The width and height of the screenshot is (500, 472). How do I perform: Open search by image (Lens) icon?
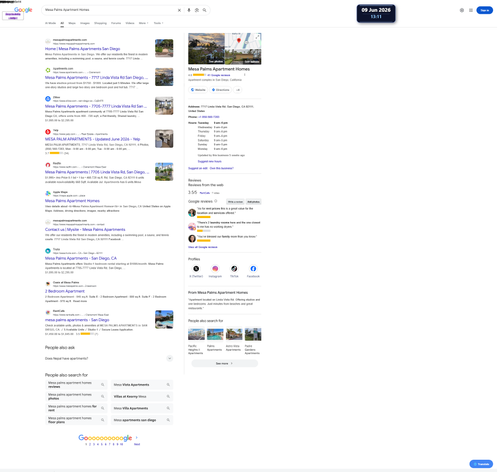[x=198, y=10]
